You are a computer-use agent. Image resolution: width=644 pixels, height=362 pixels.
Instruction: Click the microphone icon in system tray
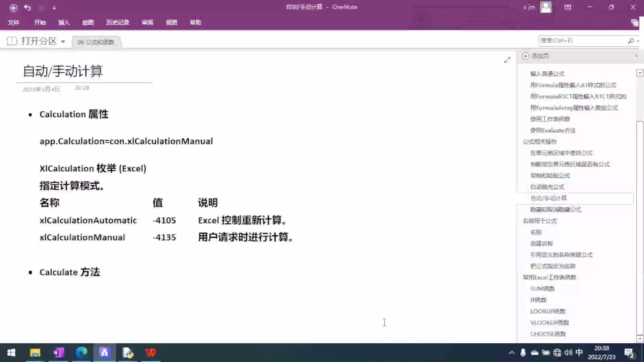[x=523, y=352]
